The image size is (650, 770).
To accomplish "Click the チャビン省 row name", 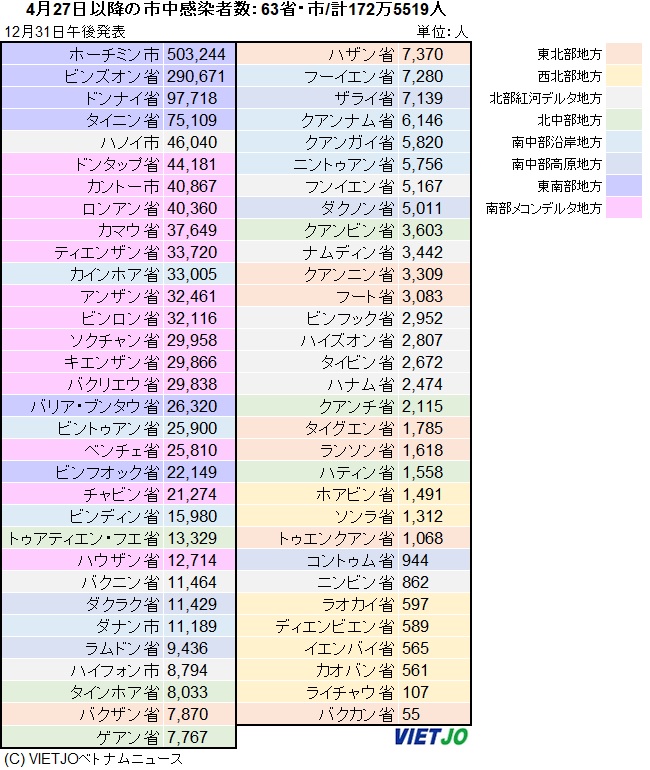I will click(121, 495).
